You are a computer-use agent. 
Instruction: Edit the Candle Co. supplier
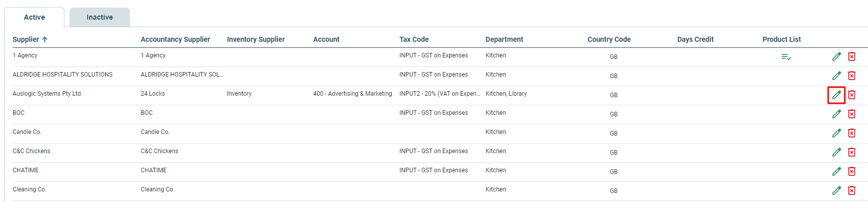click(x=836, y=133)
